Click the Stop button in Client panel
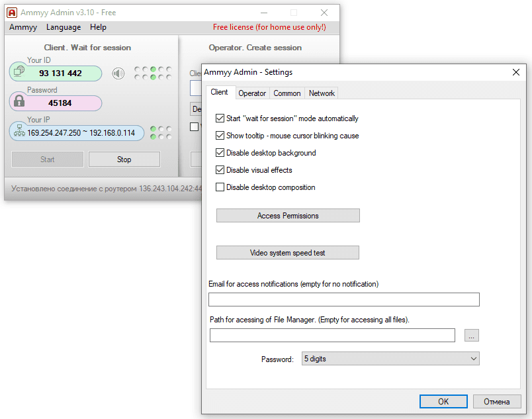 pyautogui.click(x=124, y=160)
